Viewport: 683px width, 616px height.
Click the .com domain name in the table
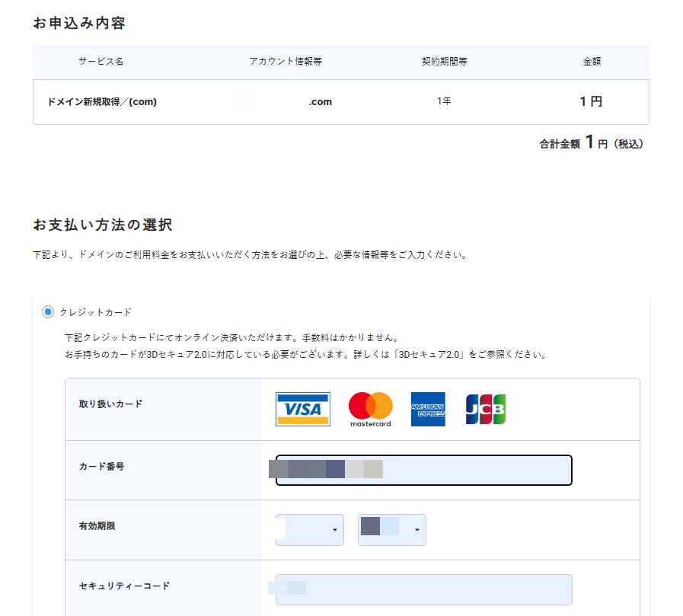[x=319, y=101]
